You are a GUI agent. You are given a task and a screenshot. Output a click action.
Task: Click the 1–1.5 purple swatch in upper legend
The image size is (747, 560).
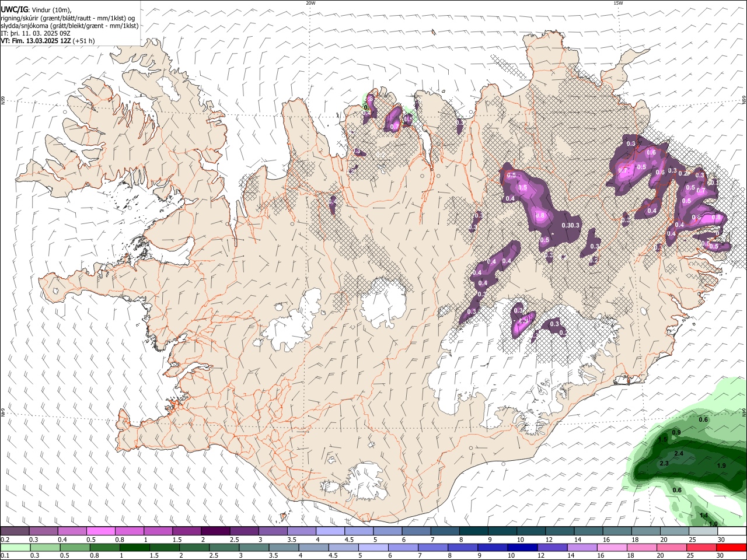(x=158, y=531)
